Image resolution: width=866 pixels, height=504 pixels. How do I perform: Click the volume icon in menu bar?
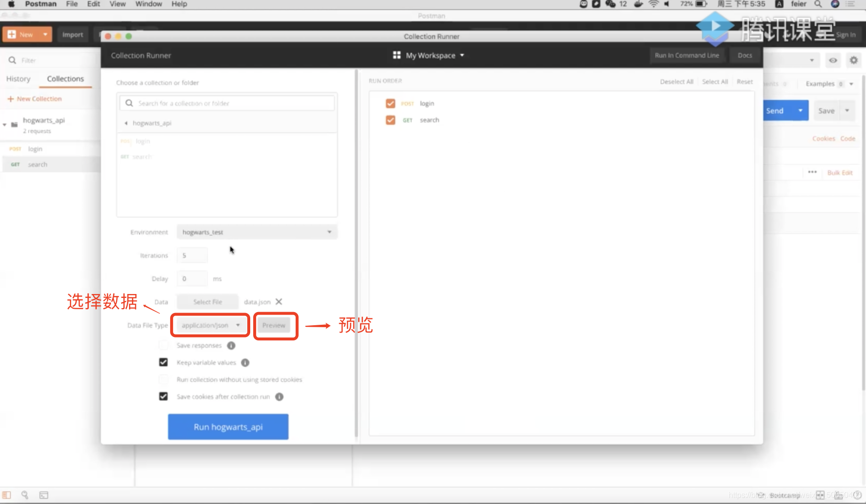pyautogui.click(x=666, y=4)
